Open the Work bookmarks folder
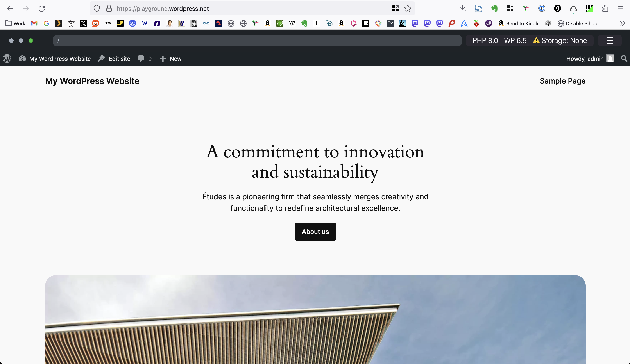 pyautogui.click(x=16, y=23)
